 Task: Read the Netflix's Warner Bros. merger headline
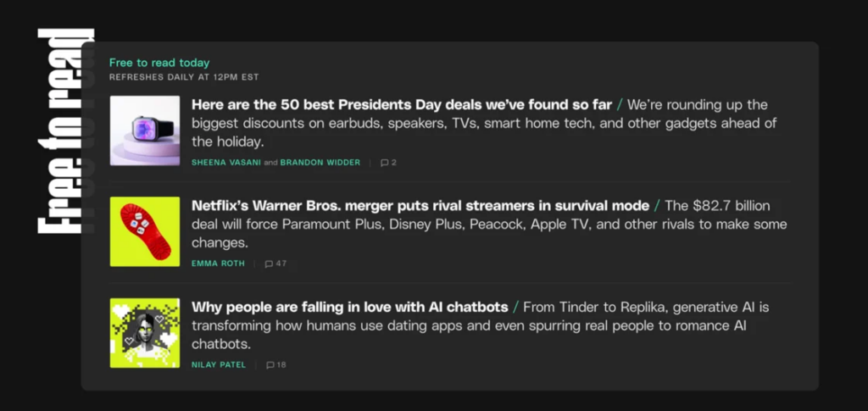(420, 206)
